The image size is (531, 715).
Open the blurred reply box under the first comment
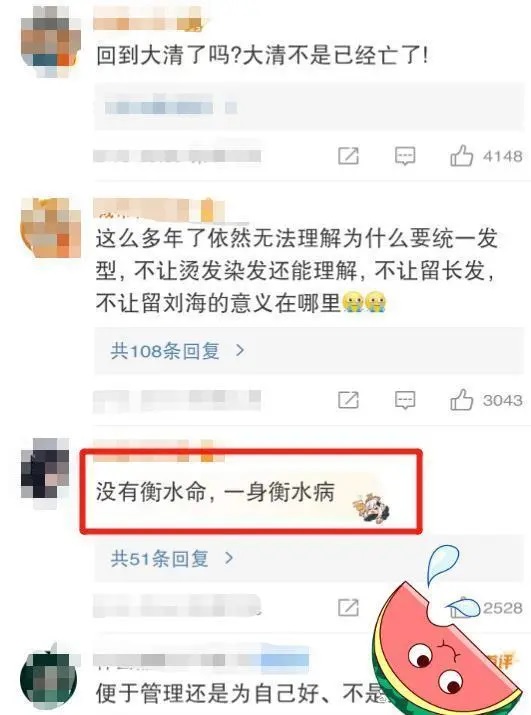[x=309, y=107]
